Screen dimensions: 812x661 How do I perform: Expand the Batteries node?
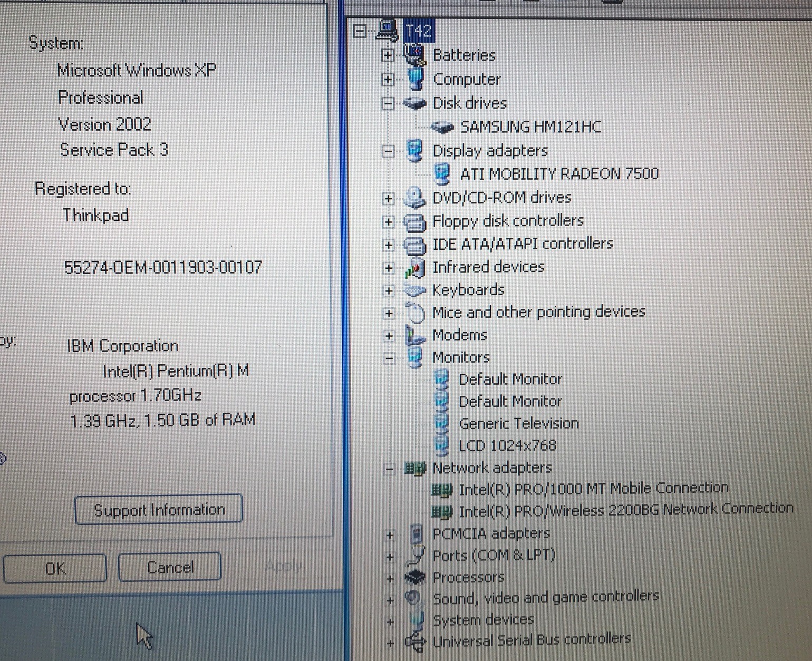[x=388, y=55]
